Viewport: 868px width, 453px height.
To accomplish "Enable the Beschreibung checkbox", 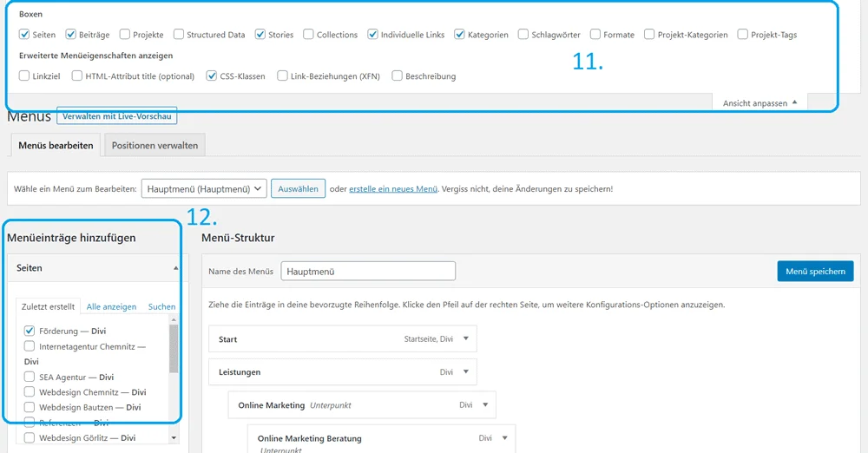I will point(397,75).
